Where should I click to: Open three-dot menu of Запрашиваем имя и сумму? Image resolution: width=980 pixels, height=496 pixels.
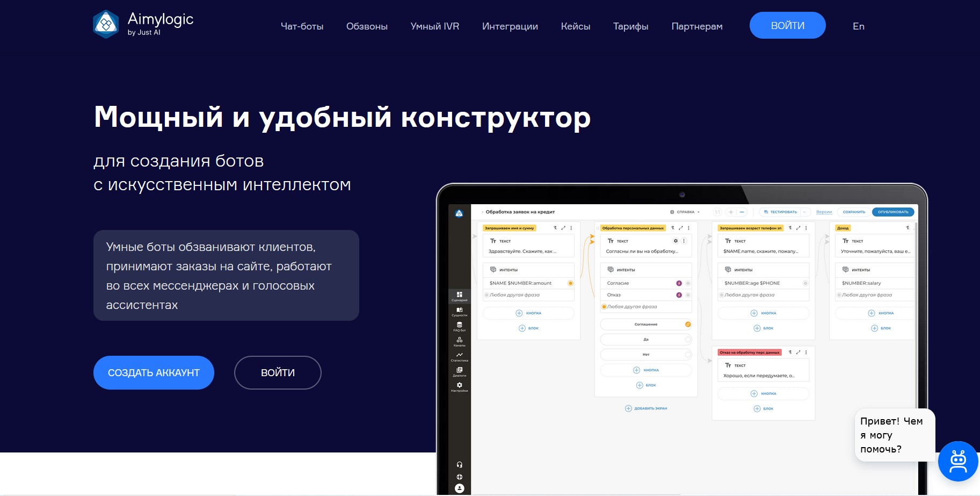(571, 228)
